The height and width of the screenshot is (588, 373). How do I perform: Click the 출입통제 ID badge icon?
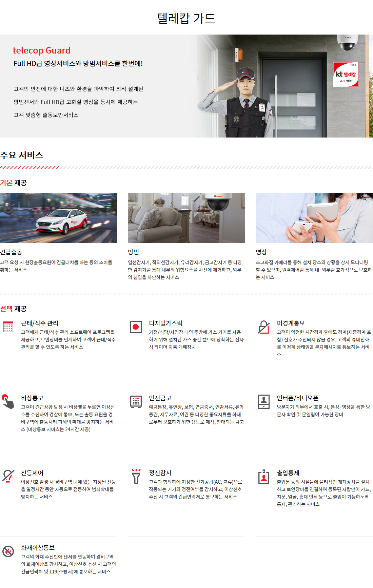pos(264,477)
